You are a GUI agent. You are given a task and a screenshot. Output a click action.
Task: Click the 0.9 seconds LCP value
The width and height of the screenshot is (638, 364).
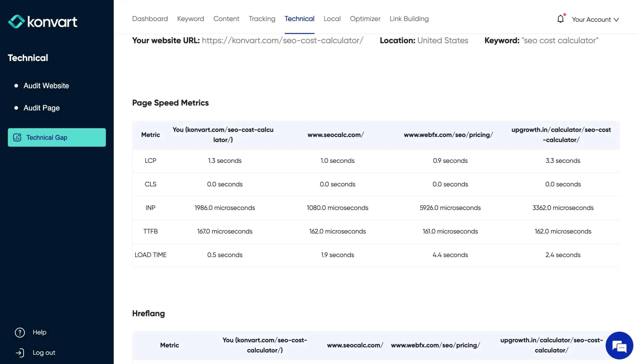coord(450,161)
